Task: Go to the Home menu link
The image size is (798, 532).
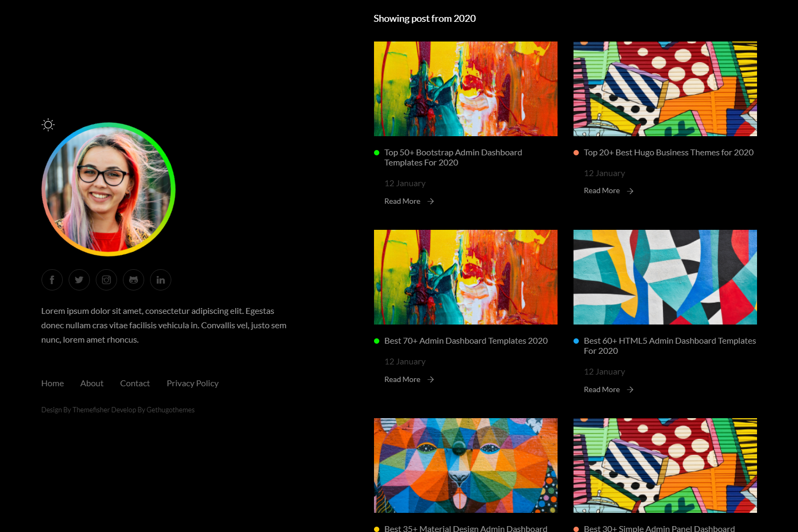Action: [53, 383]
